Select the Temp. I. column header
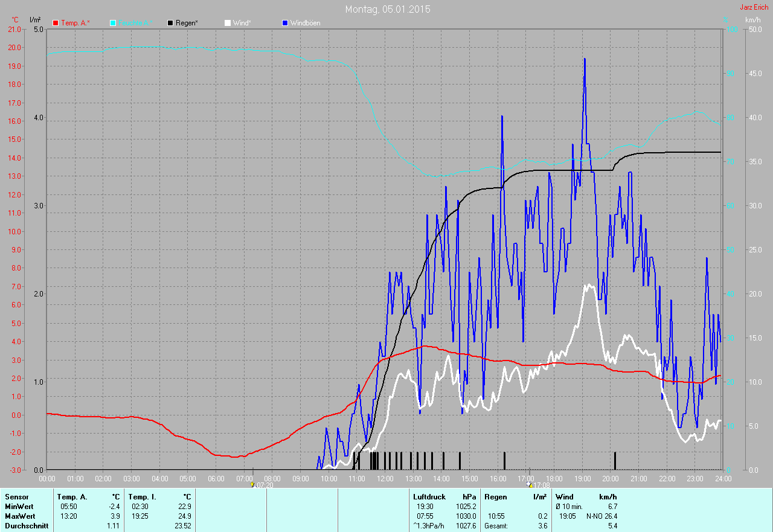The image size is (773, 532). [x=143, y=497]
